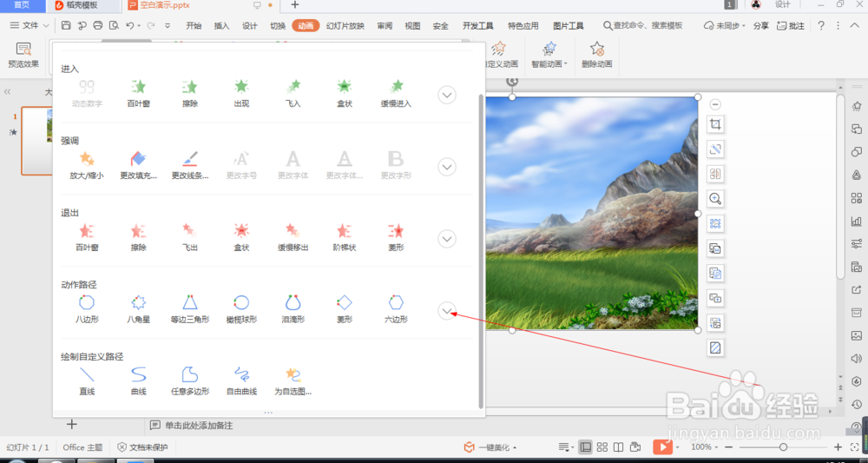
Task: Select the 八角星 motion path
Action: pos(138,309)
